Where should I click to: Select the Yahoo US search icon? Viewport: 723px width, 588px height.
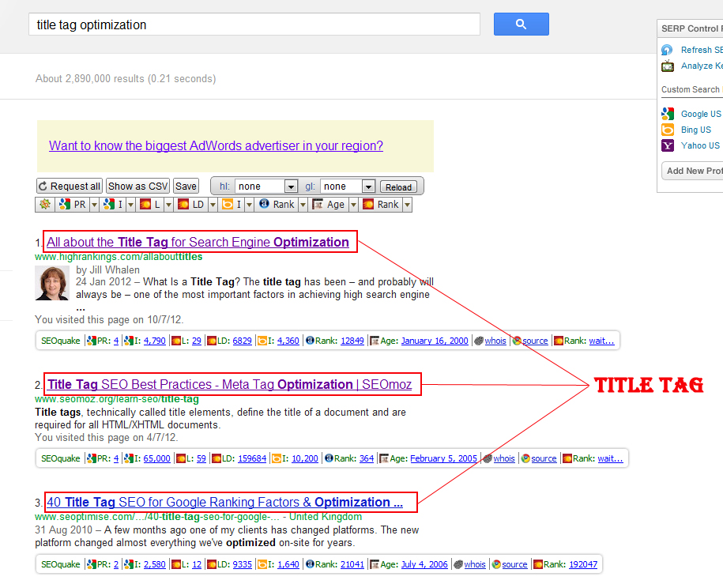pyautogui.click(x=668, y=145)
